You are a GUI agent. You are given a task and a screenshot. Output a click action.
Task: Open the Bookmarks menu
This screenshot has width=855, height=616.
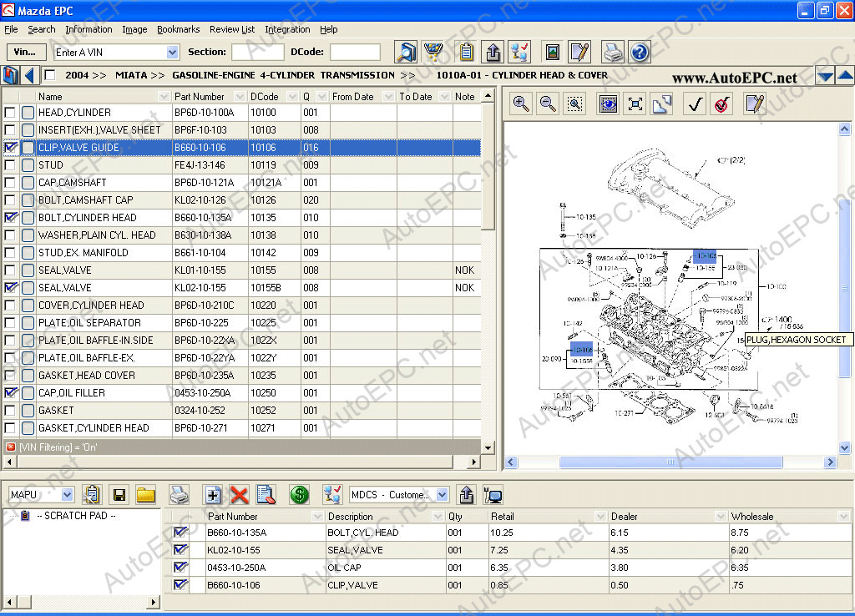tap(178, 29)
